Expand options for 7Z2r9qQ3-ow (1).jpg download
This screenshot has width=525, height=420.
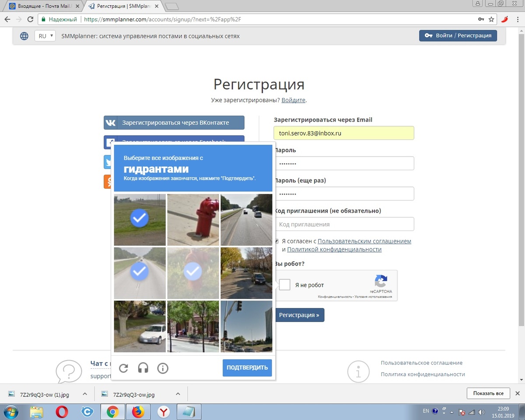point(85,394)
